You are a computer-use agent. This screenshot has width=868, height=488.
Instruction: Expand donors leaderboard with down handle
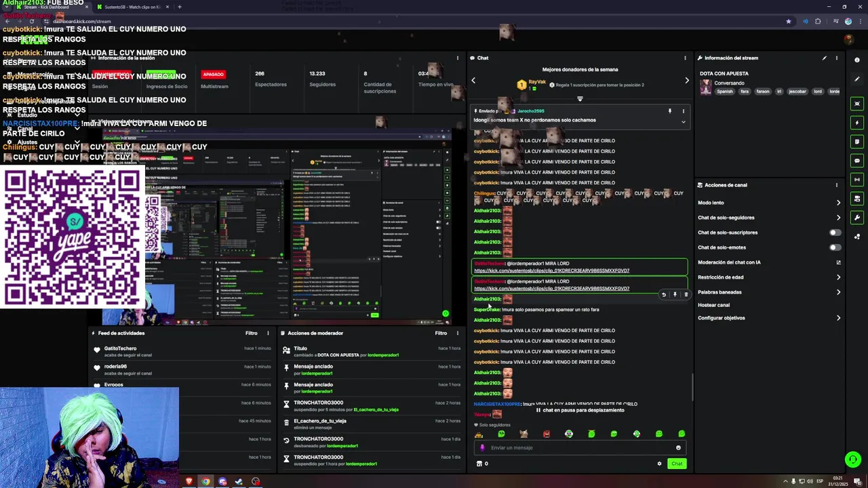point(580,99)
